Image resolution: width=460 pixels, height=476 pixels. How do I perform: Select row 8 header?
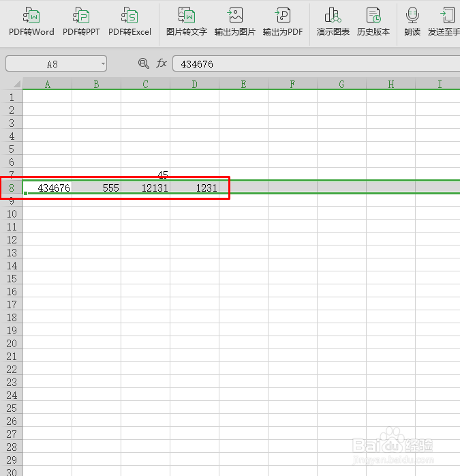[12, 188]
